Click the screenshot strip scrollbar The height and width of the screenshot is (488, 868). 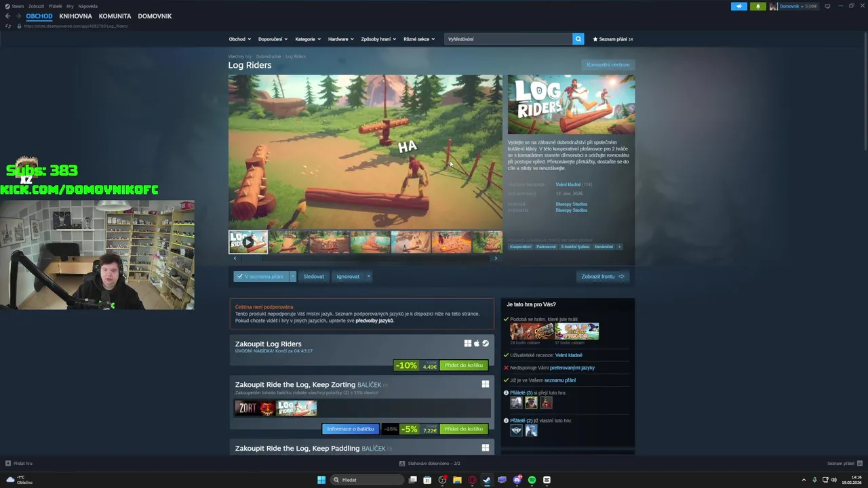(x=365, y=258)
